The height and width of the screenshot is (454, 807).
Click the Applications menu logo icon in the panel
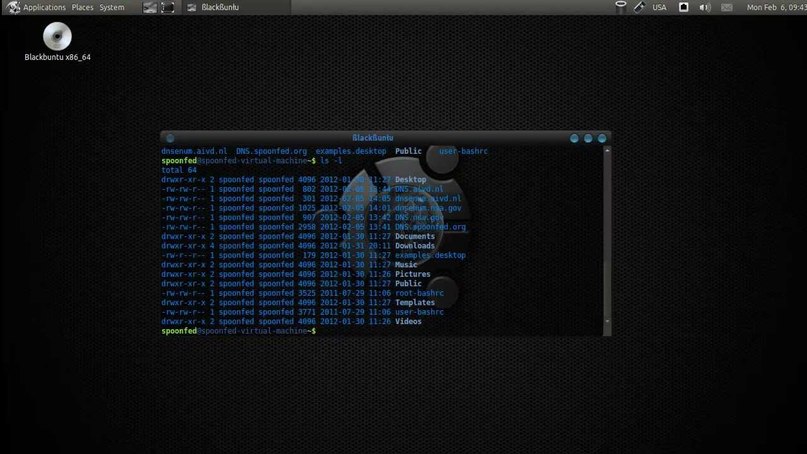[x=12, y=7]
